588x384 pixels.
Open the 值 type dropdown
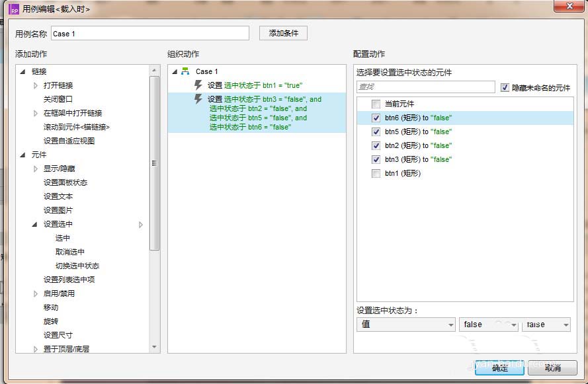point(405,325)
